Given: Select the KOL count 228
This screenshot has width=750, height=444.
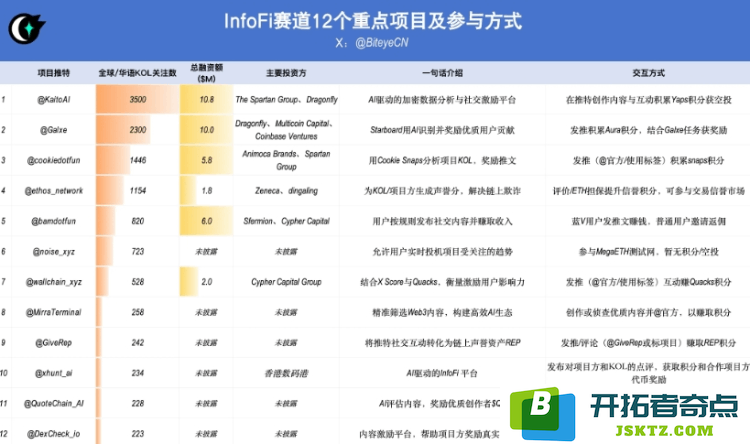Looking at the screenshot, I should (x=138, y=403).
